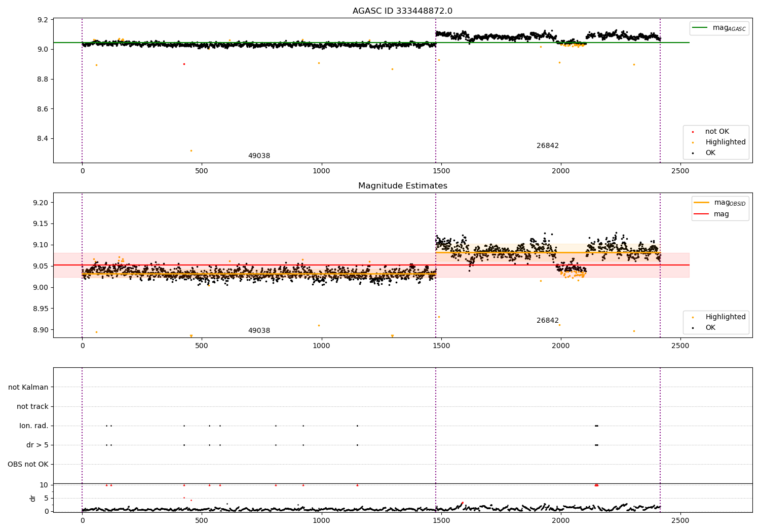Image resolution: width=760 pixels, height=532 pixels.
Task: Click the "AGASC ID 333448872.0" plot title
Action: [403, 11]
